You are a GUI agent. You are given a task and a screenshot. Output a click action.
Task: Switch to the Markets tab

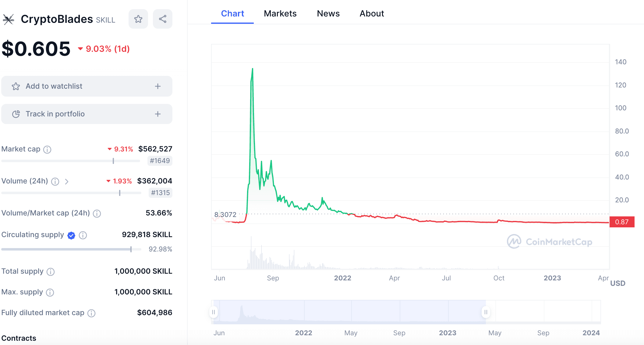pos(280,13)
